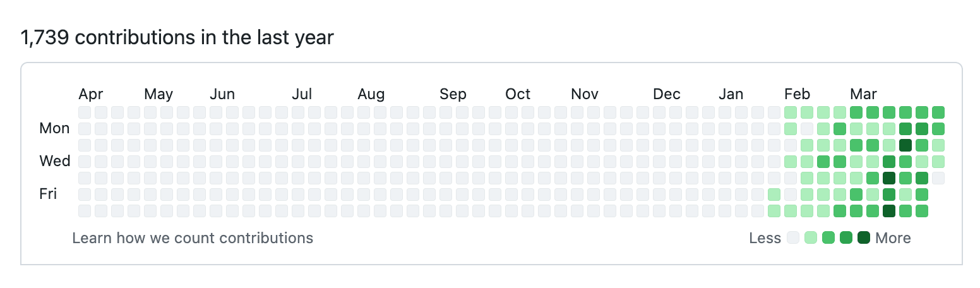Click the Mar month label
This screenshot has width=980, height=288.
863,94
